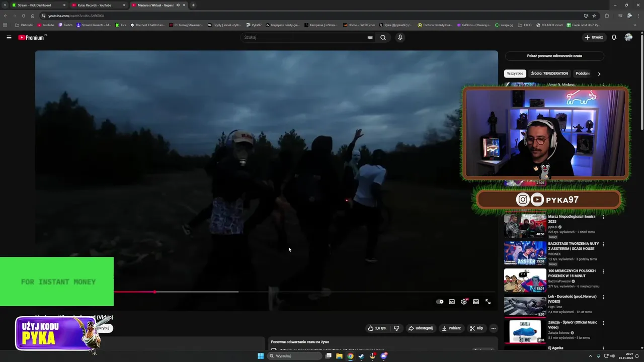The image size is (644, 362).
Task: Open options menu for 100 MEMICZNYCH video
Action: coord(603,271)
